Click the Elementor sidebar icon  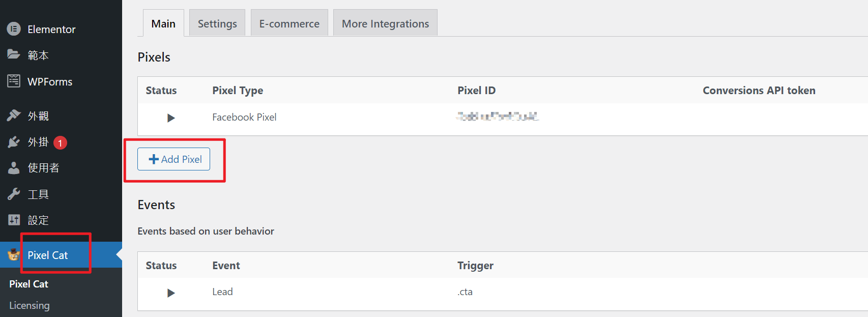click(x=14, y=29)
